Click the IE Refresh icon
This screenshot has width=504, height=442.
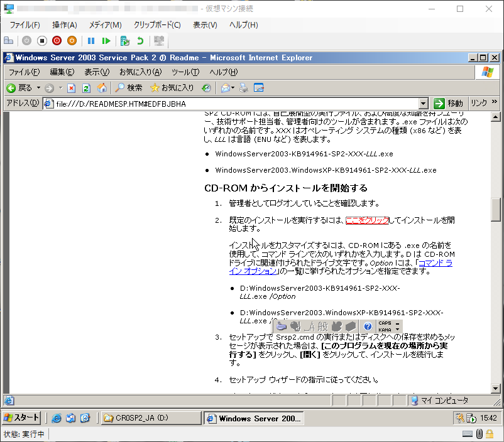(86, 88)
